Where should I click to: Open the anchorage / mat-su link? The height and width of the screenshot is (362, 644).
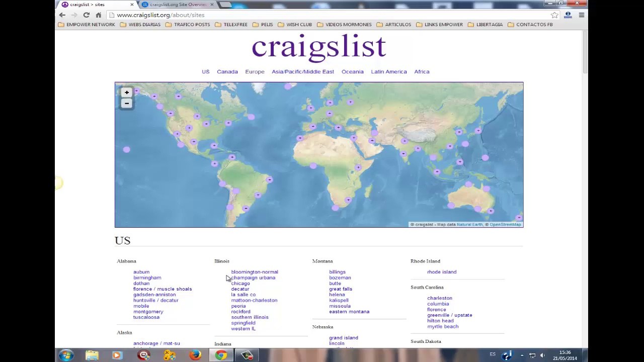pyautogui.click(x=156, y=343)
